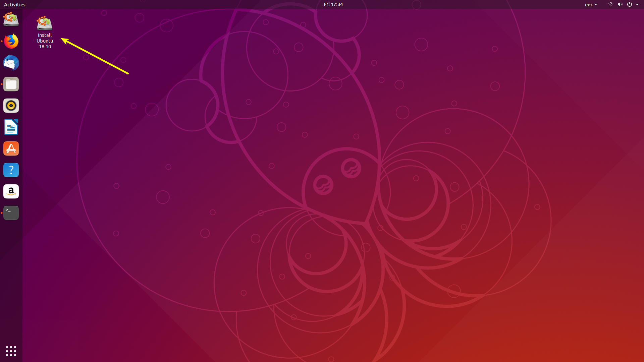Screen dimensions: 644x362
Task: Open the Terminal from the dock
Action: point(11,213)
